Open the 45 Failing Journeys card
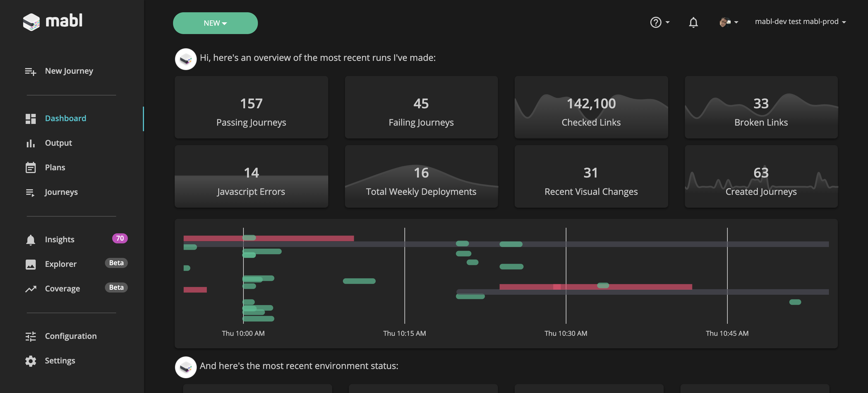868x393 pixels. point(421,107)
